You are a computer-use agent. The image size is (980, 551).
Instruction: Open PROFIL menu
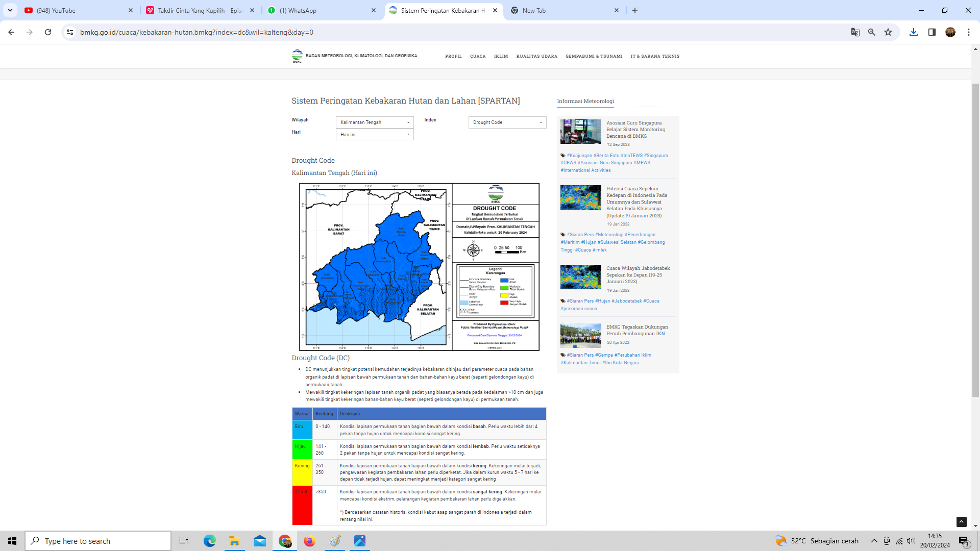453,56
